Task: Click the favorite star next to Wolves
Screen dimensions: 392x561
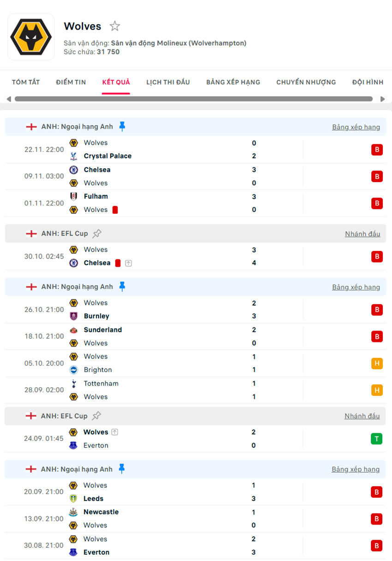Action: pyautogui.click(x=115, y=26)
